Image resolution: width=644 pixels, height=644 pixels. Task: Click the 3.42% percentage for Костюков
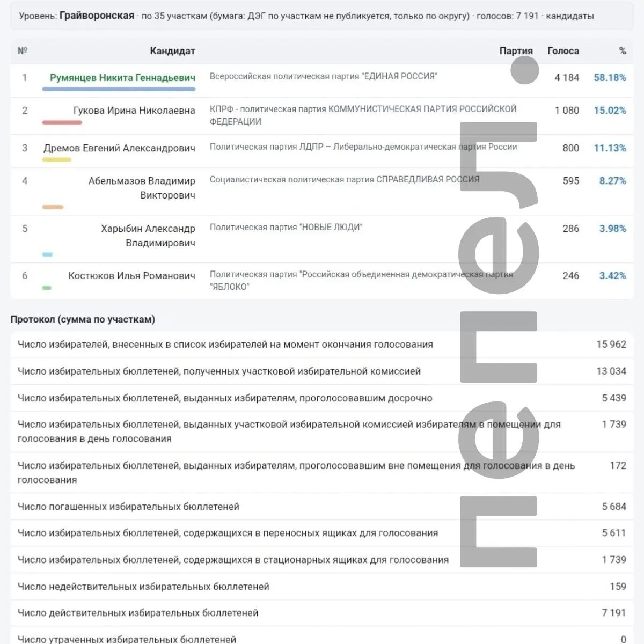pos(612,276)
